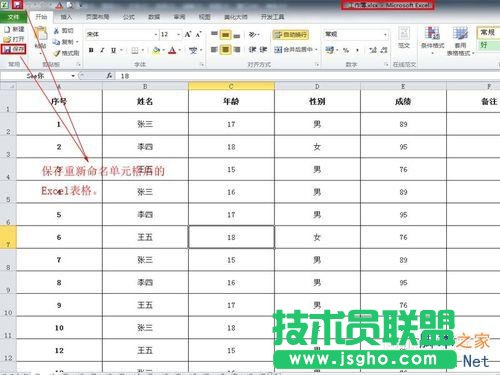Screen dimensions: 500x375
Task: Click the Increase Indent icon
Action: 263,50
